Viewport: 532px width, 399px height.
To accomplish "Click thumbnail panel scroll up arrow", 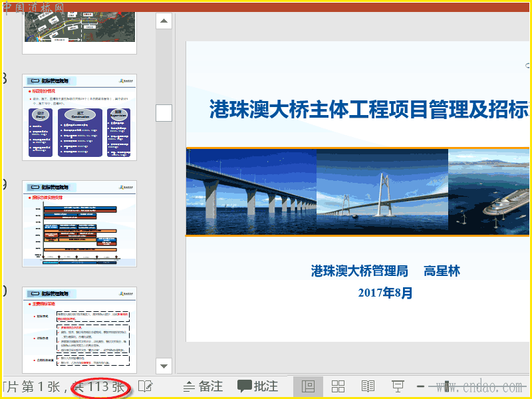I will (164, 21).
